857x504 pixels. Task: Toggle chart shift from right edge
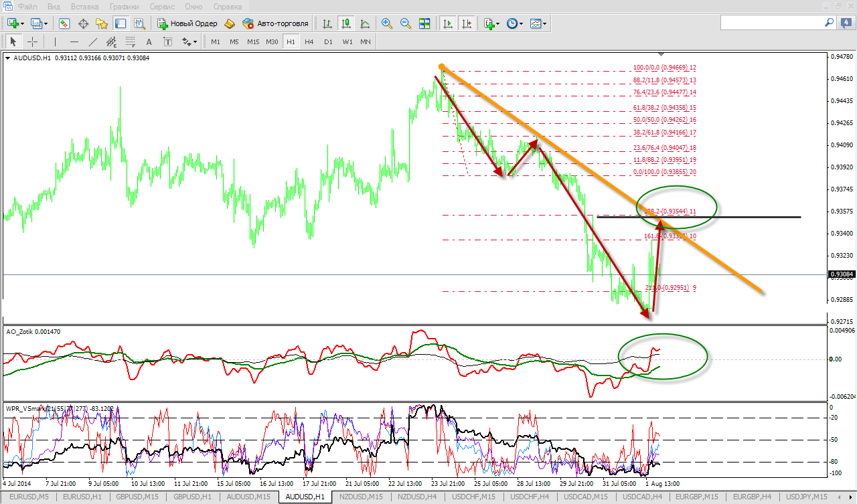[467, 23]
